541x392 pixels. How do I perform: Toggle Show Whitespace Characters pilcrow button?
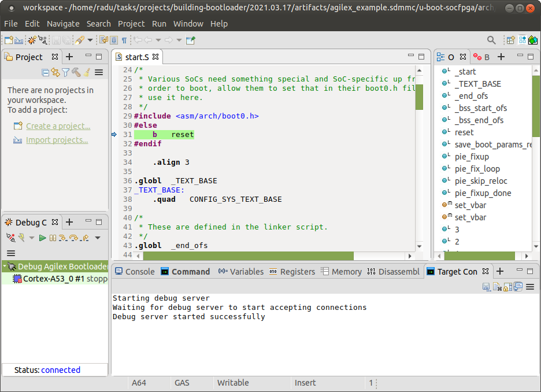click(124, 40)
